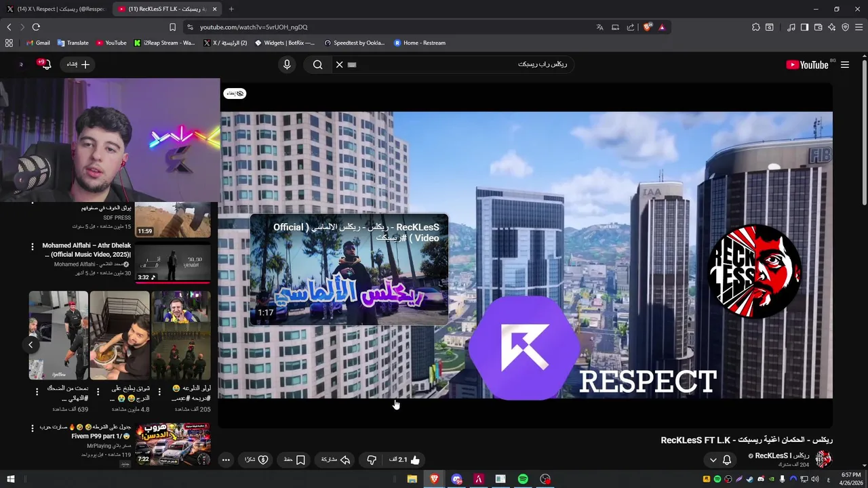Go back to the previous page
The image size is (868, 488).
9,27
